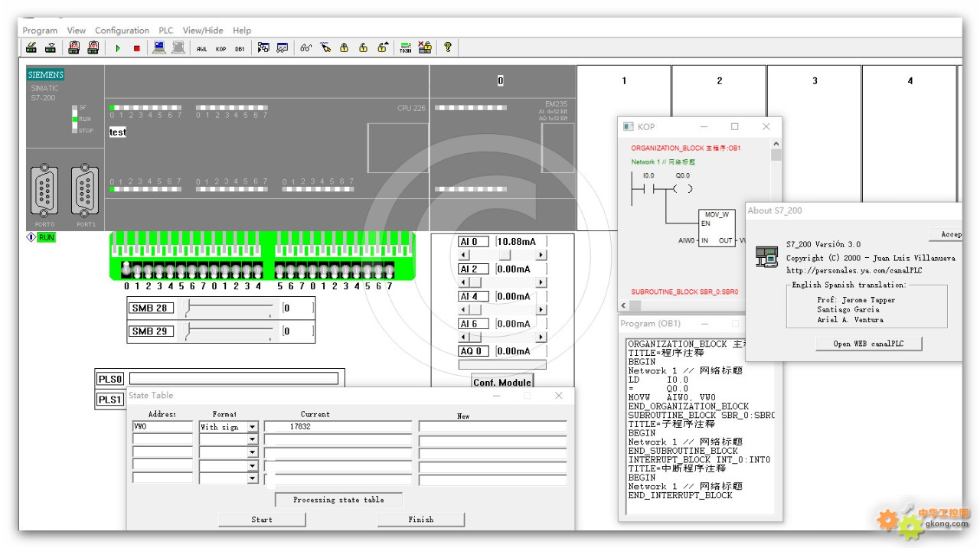Click the MOV_W block in the KOP window
Screen dimensions: 980x548
click(x=717, y=227)
